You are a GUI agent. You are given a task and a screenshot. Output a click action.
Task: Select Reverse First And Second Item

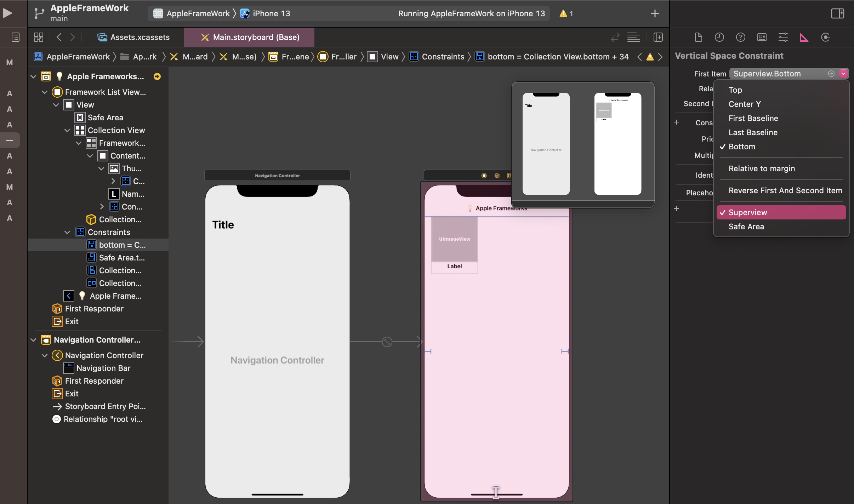point(785,190)
